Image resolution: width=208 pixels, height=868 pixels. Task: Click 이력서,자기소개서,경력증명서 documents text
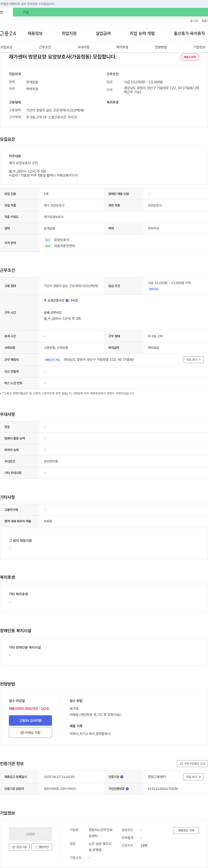90,734
